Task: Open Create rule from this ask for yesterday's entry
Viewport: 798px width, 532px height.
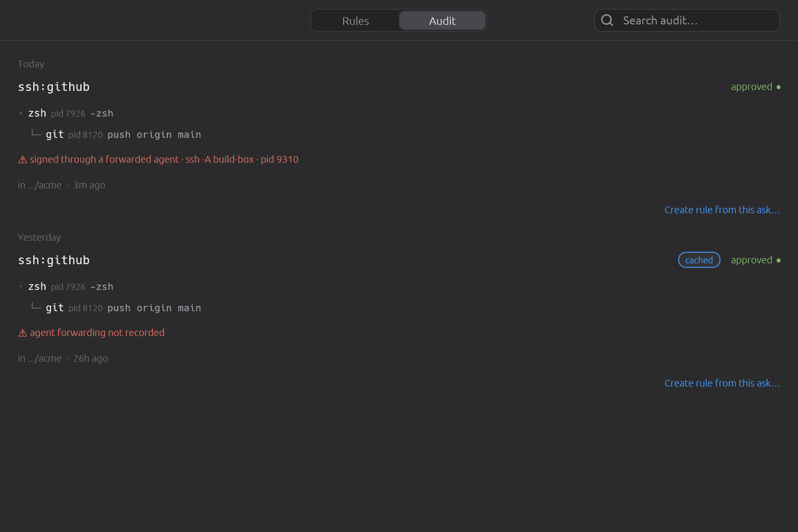Action: click(722, 383)
